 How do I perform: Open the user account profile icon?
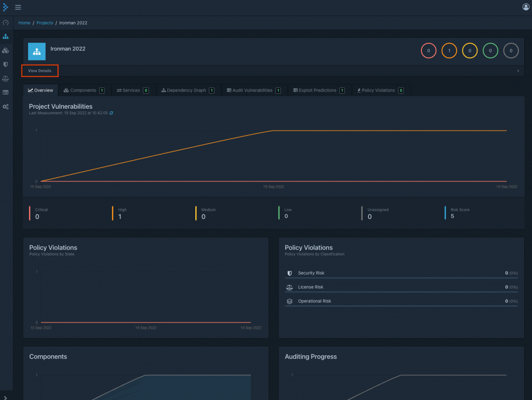[526, 7]
